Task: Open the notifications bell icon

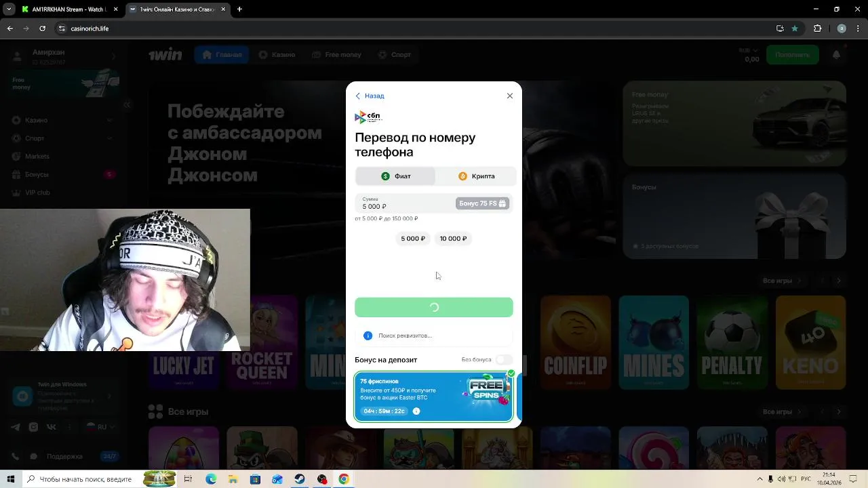Action: coord(836,55)
